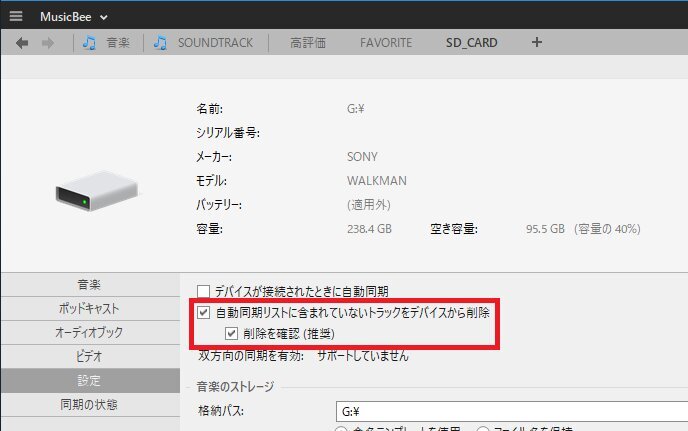
Task: Open the hamburger menu icon
Action: 16,17
